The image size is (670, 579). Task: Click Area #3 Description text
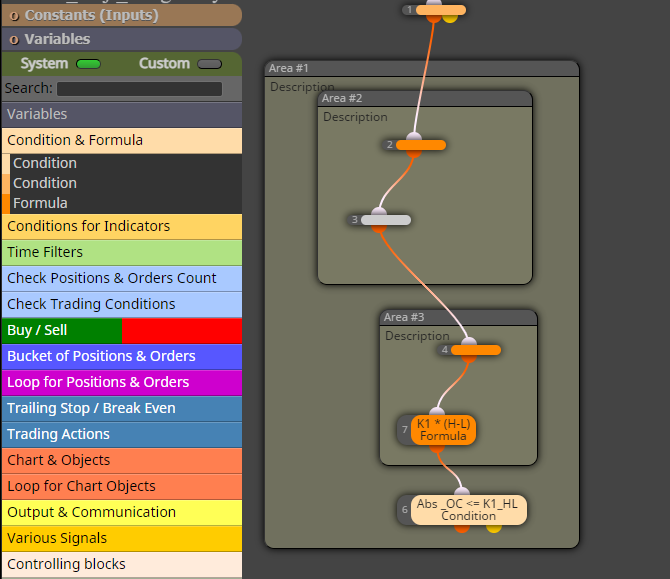[417, 336]
